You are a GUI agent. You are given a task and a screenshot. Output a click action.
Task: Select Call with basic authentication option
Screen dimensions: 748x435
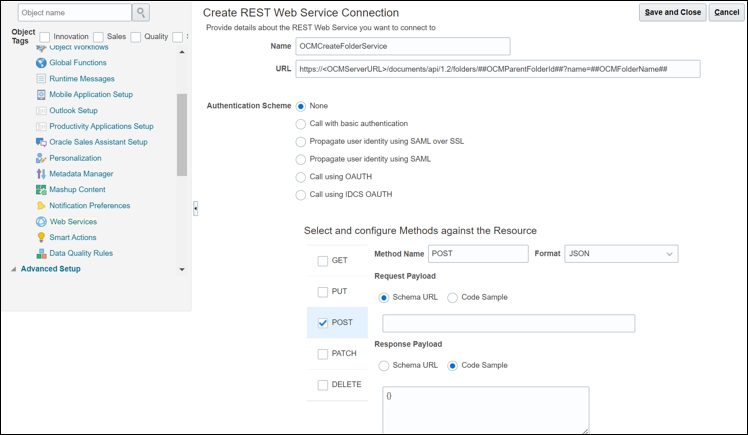[x=301, y=124]
